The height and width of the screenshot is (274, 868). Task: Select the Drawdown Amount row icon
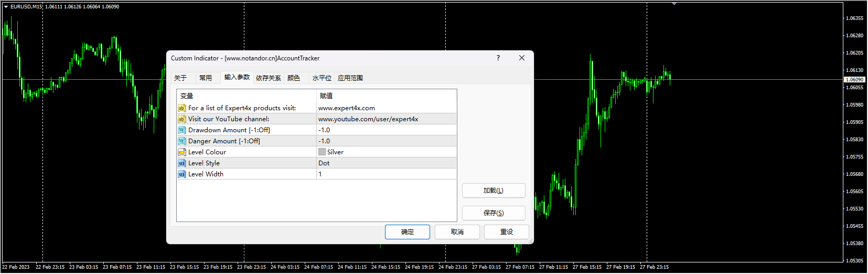pyautogui.click(x=181, y=130)
